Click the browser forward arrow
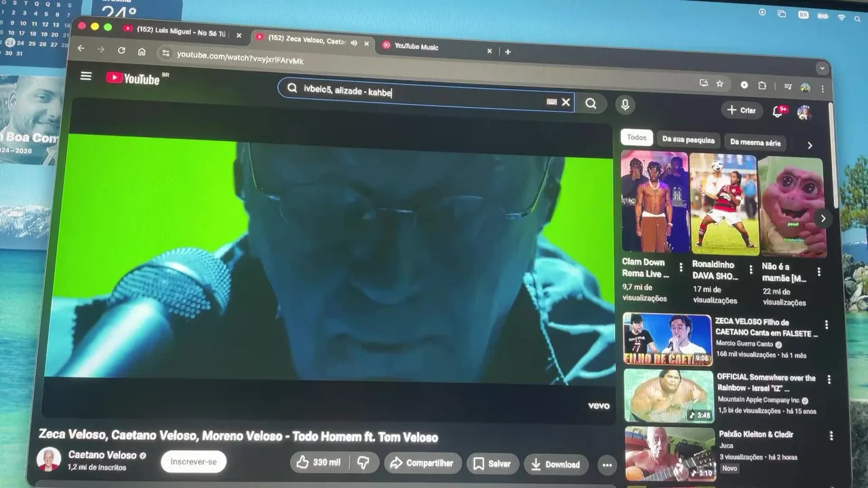The width and height of the screenshot is (868, 488). click(101, 49)
